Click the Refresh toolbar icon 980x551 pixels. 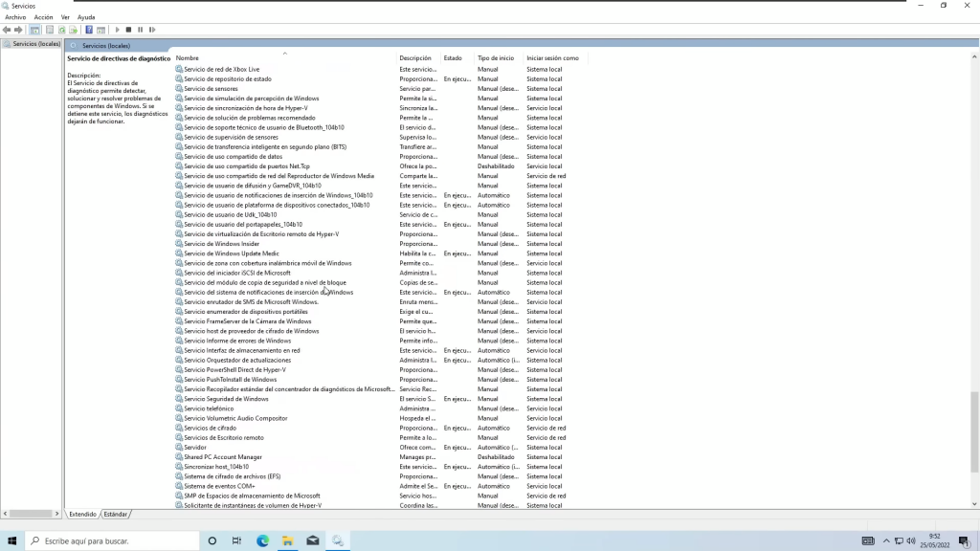pyautogui.click(x=61, y=30)
